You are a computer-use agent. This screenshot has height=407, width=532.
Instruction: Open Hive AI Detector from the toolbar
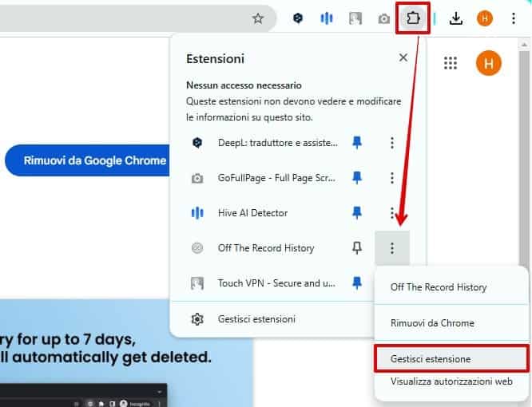click(327, 18)
